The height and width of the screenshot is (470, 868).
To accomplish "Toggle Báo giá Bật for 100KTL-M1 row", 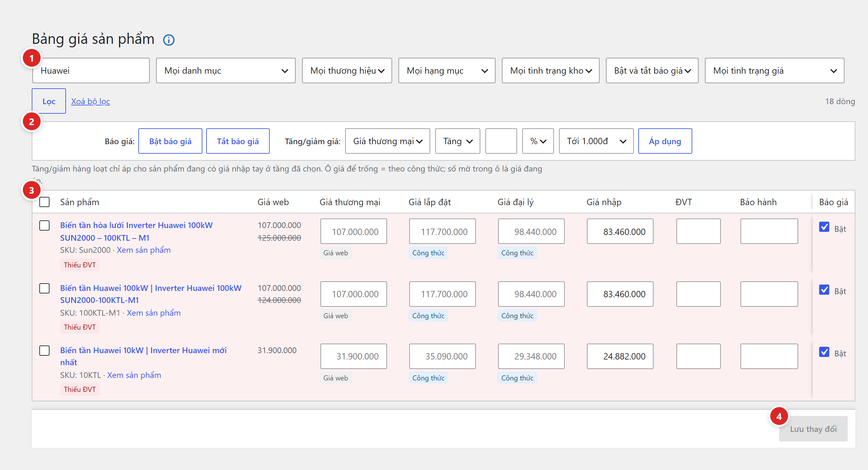I will pos(824,290).
